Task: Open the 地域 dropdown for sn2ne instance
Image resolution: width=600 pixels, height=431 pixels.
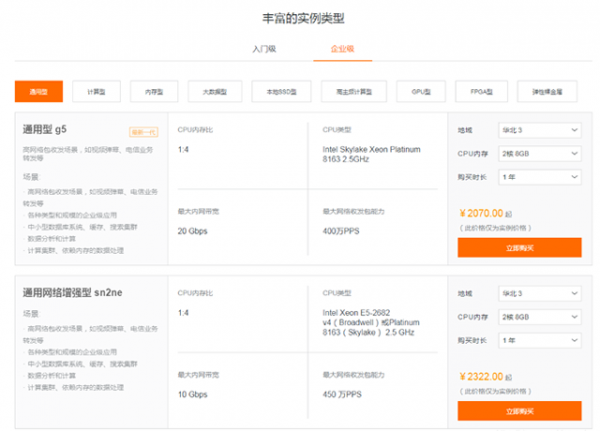Action: click(539, 294)
